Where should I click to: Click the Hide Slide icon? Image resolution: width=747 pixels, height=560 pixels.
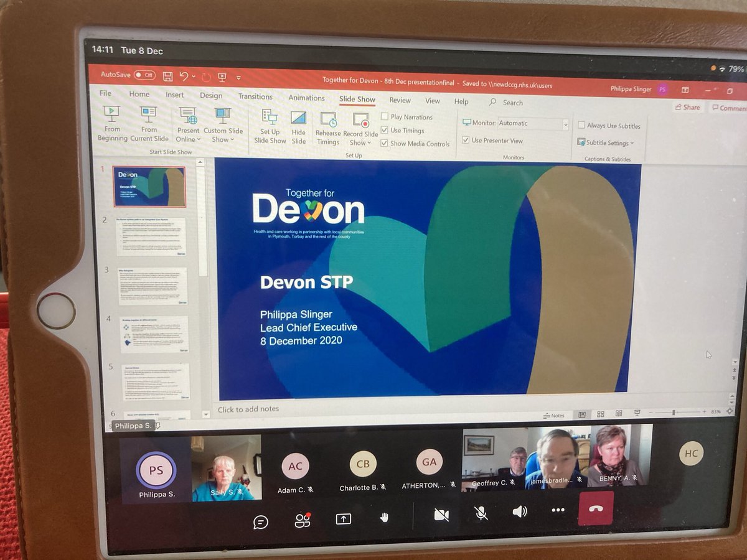(x=299, y=118)
